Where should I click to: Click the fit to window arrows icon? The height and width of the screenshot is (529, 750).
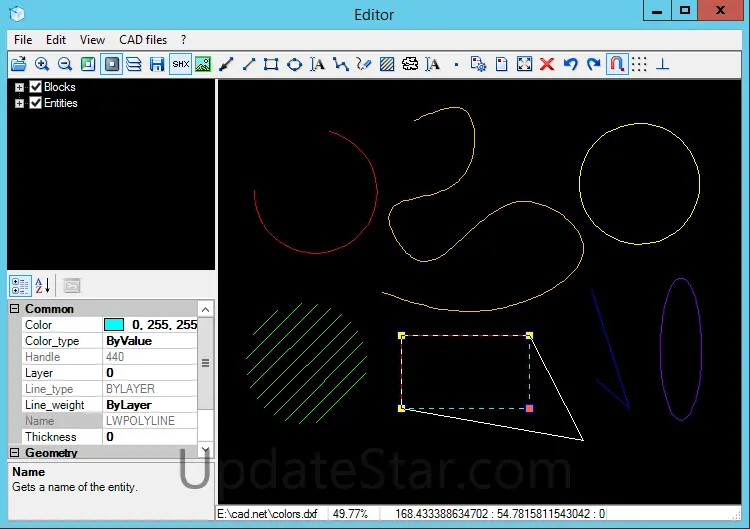coord(524,64)
